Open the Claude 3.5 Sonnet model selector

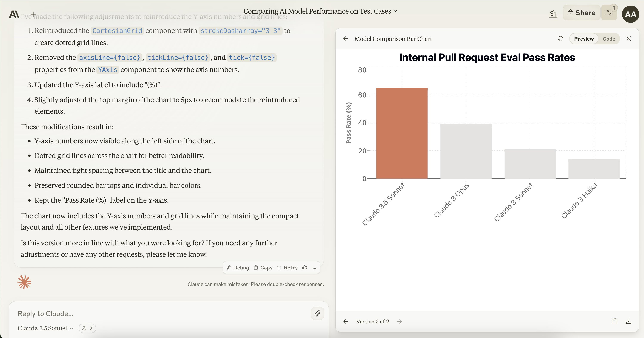(45, 328)
